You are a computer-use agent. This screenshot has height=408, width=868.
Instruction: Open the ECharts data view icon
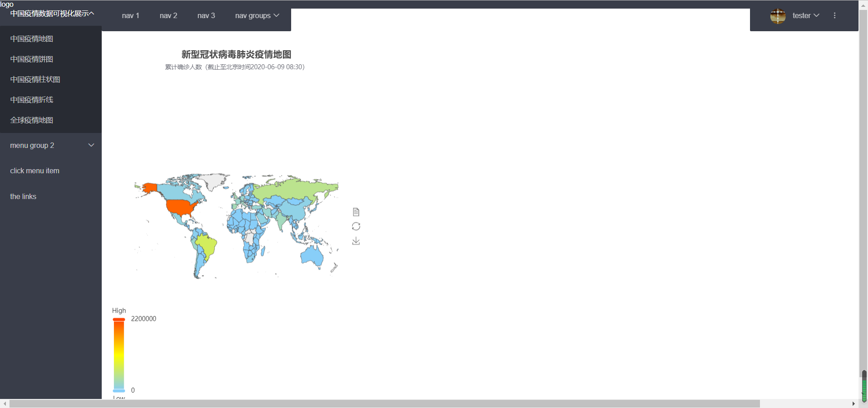356,212
